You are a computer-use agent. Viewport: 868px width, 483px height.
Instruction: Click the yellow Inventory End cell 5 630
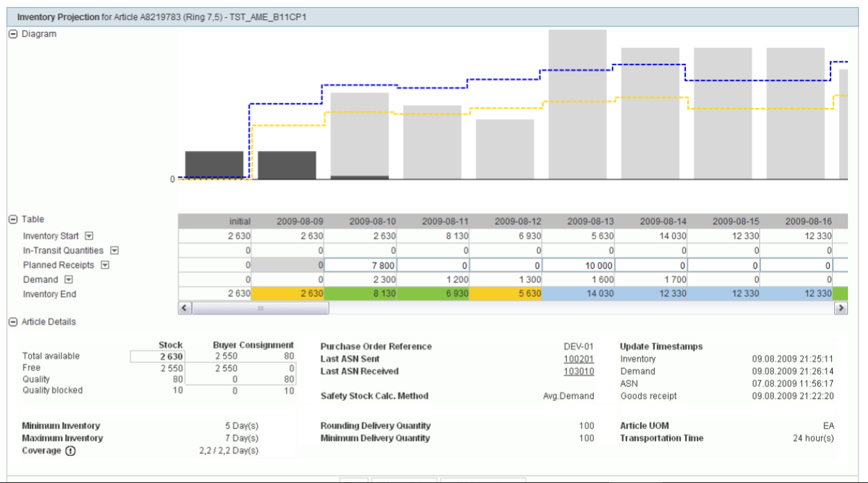coord(505,294)
